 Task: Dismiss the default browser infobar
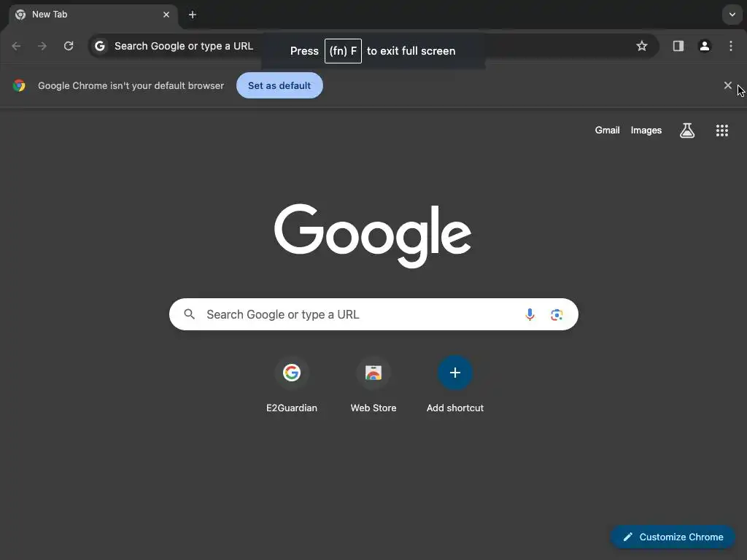(727, 85)
